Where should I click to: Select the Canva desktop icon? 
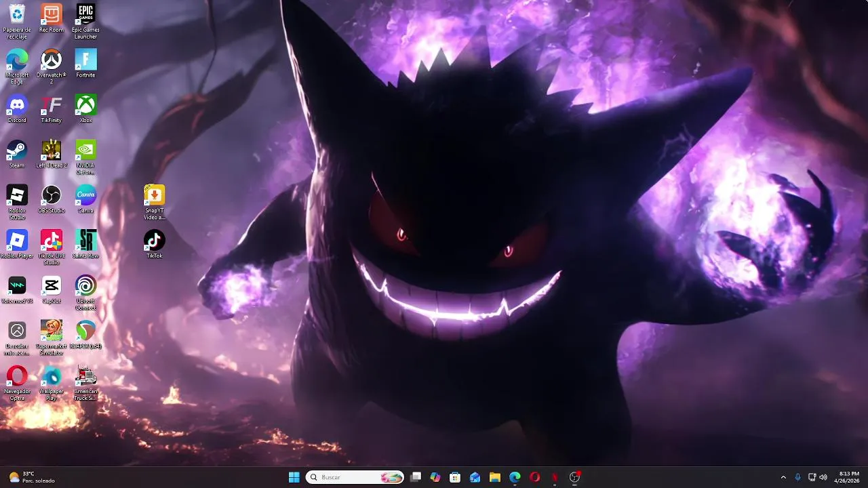85,199
